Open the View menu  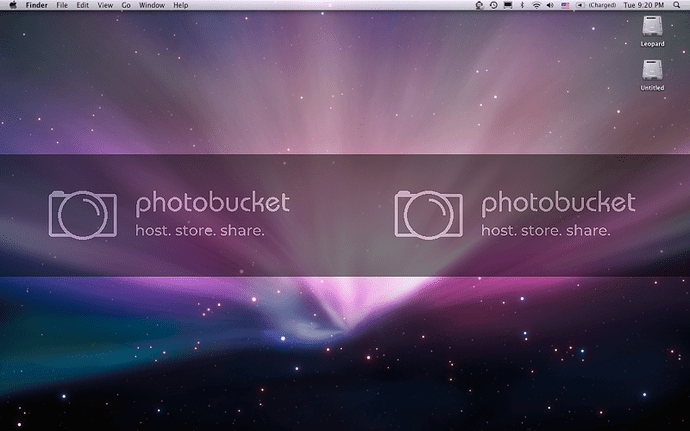pyautogui.click(x=103, y=5)
